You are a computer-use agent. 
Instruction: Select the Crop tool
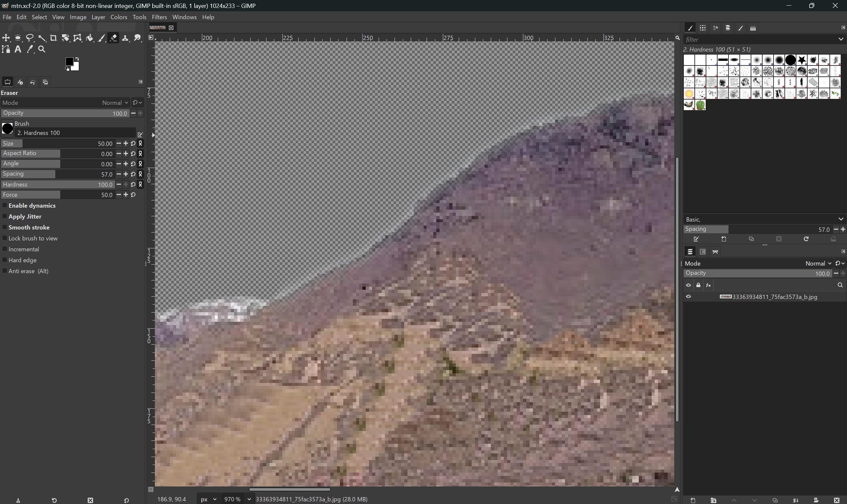54,38
